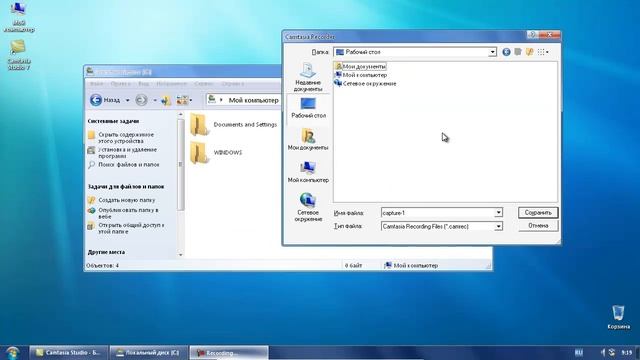Select Сетевое окружение in the file list

[365, 83]
